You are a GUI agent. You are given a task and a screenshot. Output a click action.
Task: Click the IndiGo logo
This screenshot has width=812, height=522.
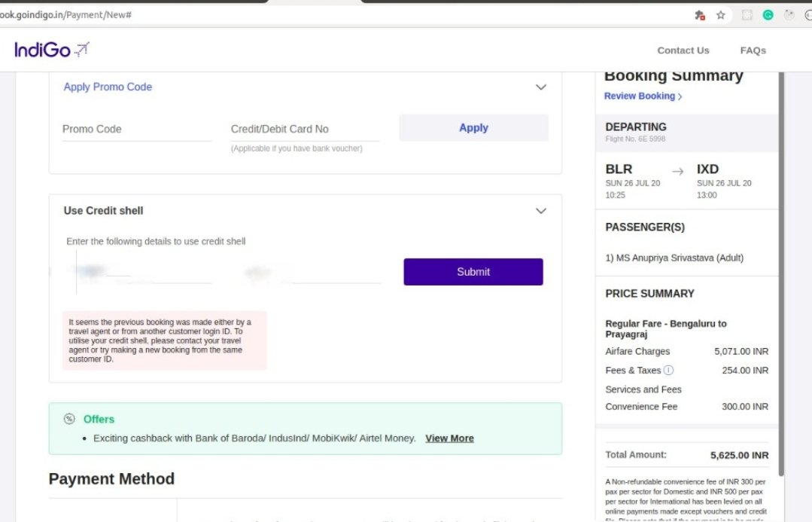coord(52,50)
